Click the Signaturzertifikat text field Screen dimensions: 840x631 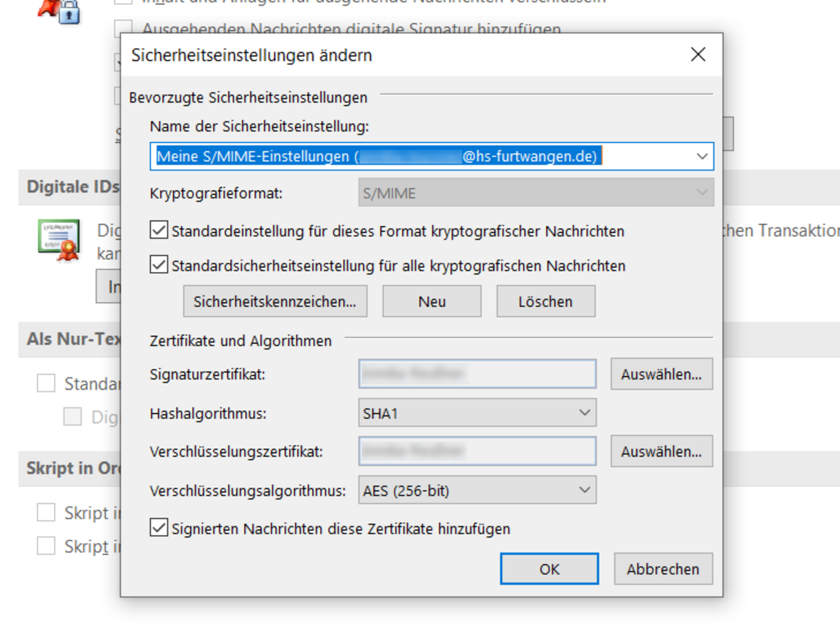click(x=477, y=374)
